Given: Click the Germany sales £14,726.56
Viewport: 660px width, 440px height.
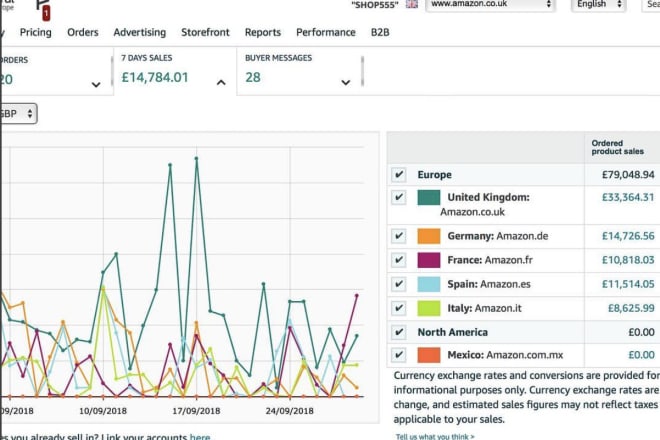Looking at the screenshot, I should tap(628, 236).
